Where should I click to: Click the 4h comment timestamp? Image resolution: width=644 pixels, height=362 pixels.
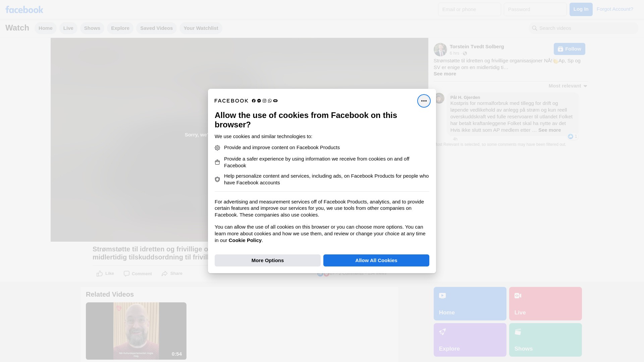pos(455,139)
